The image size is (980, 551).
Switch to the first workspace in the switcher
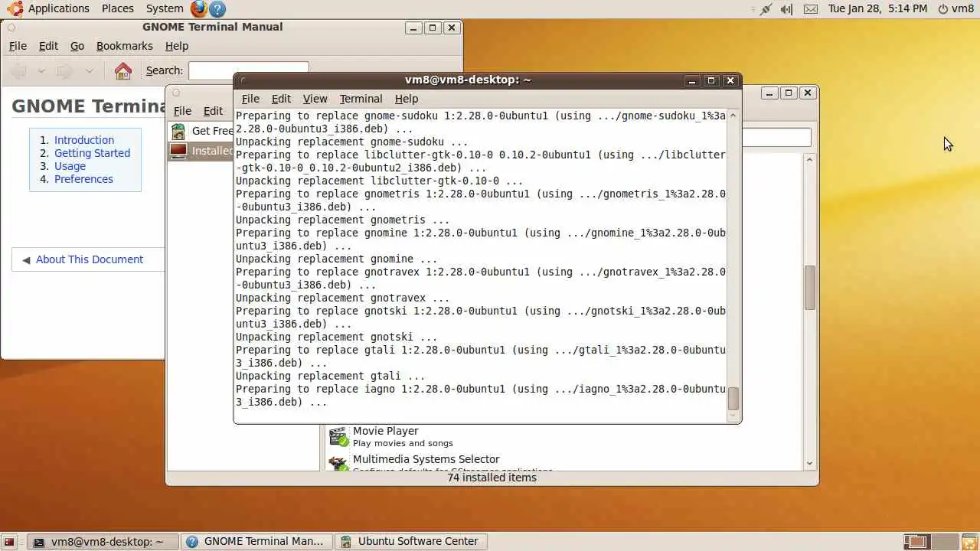click(916, 542)
